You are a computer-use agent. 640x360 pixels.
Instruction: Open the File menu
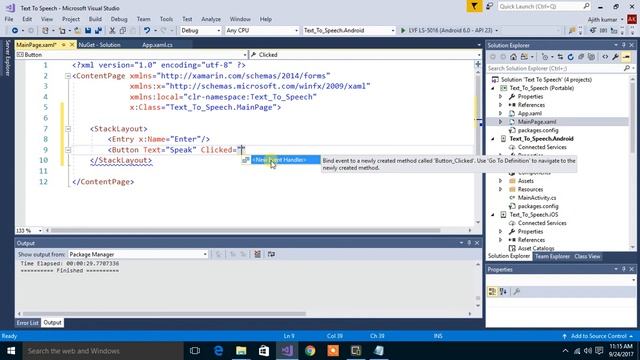click(9, 19)
